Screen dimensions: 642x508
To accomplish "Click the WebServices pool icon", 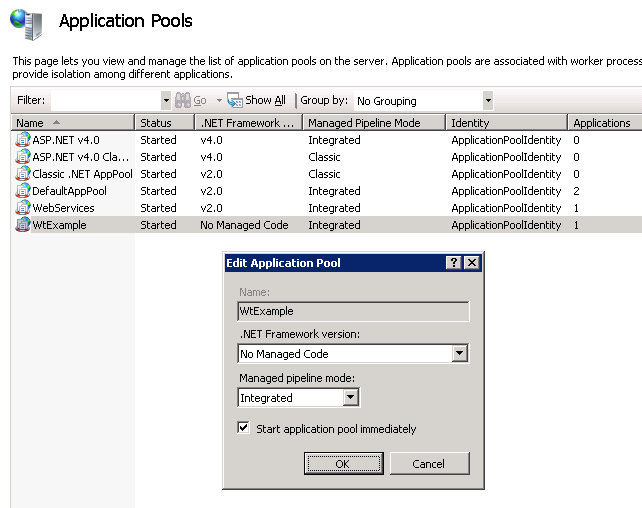I will pyautogui.click(x=23, y=208).
